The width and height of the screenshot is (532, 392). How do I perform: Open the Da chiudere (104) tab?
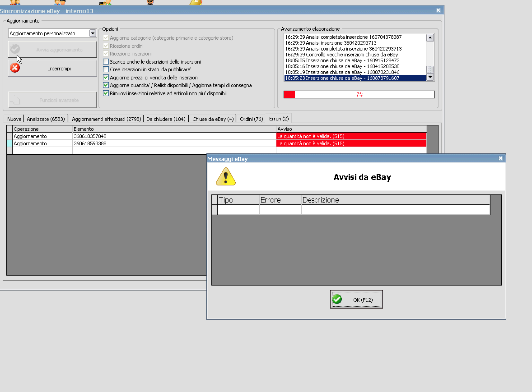point(166,119)
